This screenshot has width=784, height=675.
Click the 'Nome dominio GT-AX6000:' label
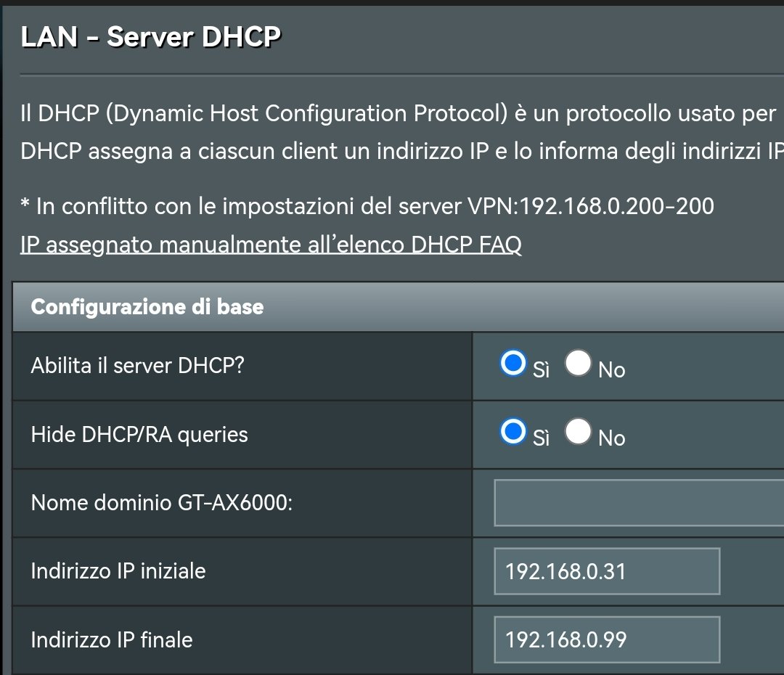click(x=162, y=502)
